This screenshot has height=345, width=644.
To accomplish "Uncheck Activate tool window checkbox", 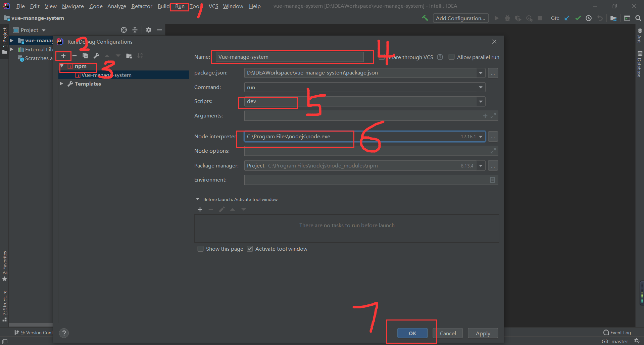I will click(x=250, y=249).
